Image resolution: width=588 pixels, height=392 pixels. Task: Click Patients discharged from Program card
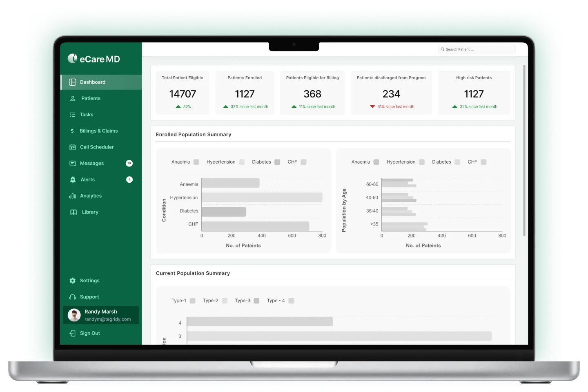point(391,93)
